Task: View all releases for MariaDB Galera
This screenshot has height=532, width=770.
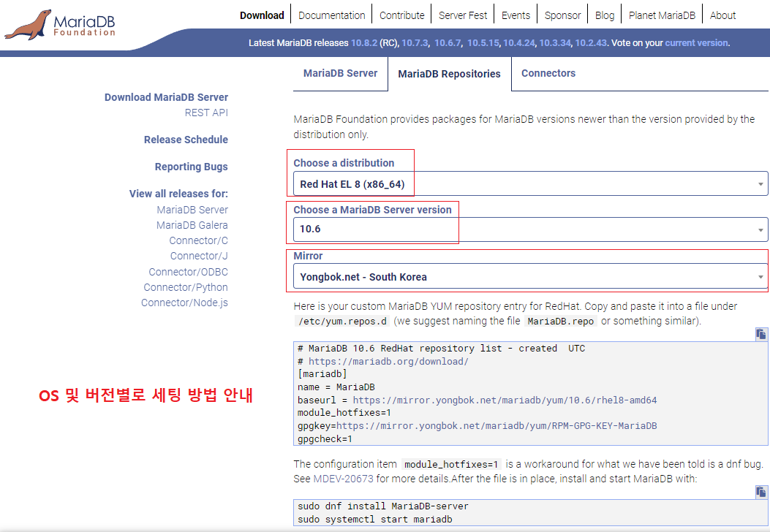Action: (x=192, y=225)
